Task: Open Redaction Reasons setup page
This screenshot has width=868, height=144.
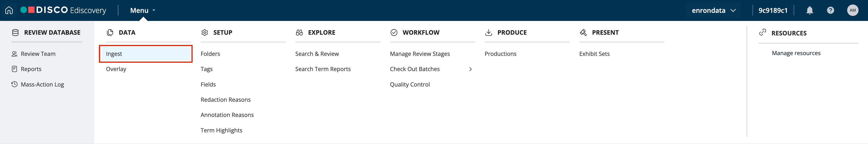Action: pos(226,100)
